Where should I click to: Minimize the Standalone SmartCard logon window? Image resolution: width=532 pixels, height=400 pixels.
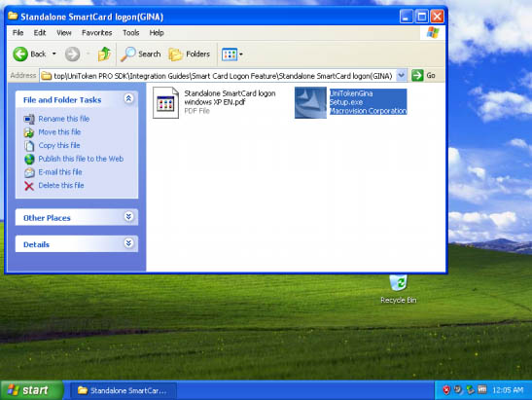[x=407, y=17]
